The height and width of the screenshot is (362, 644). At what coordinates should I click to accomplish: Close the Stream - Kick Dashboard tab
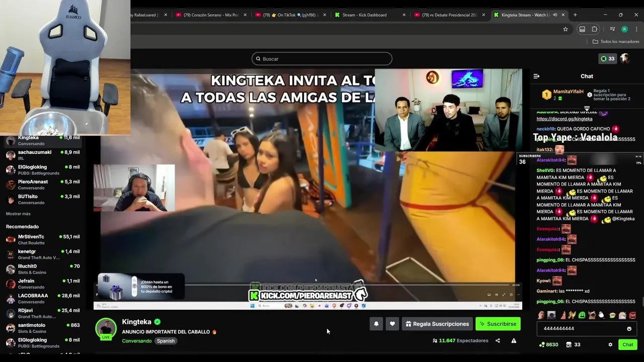coord(404,15)
